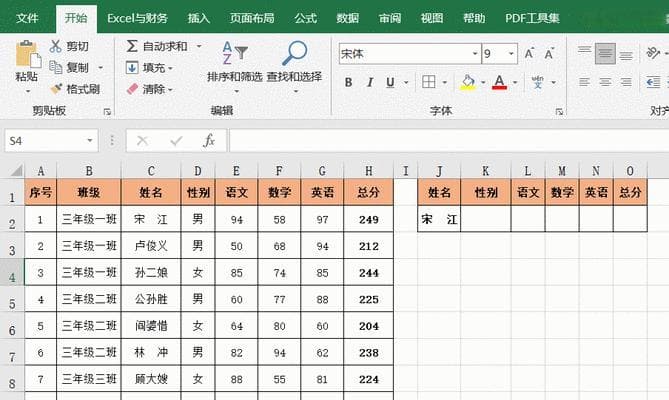Screen dimensions: 669x400
Task: Click the text orientation icon
Action: [652, 53]
